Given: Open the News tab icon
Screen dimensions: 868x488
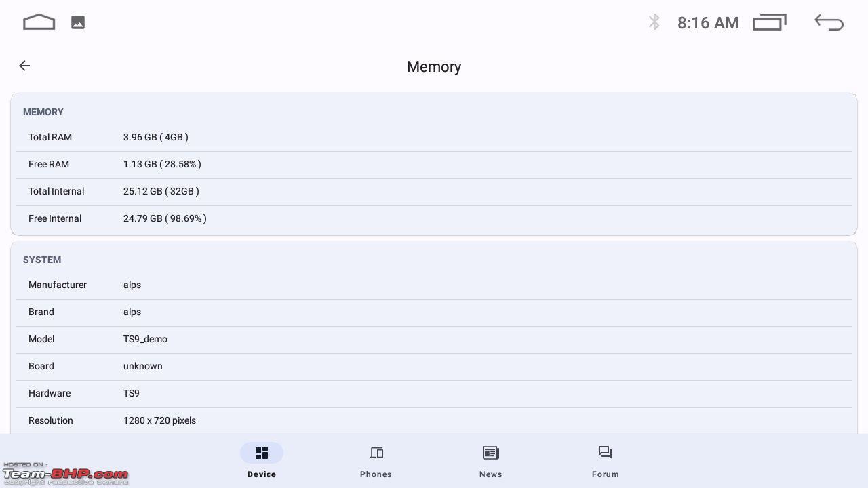Looking at the screenshot, I should click(x=491, y=453).
